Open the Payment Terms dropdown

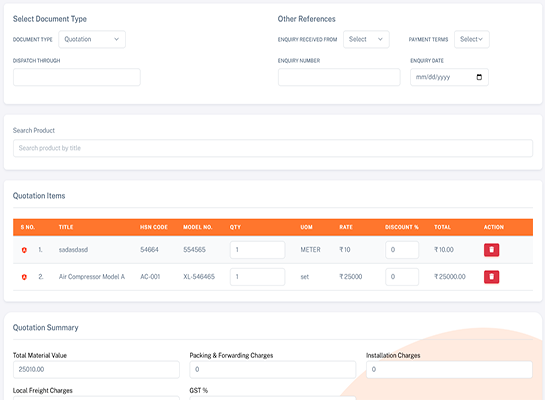click(471, 39)
